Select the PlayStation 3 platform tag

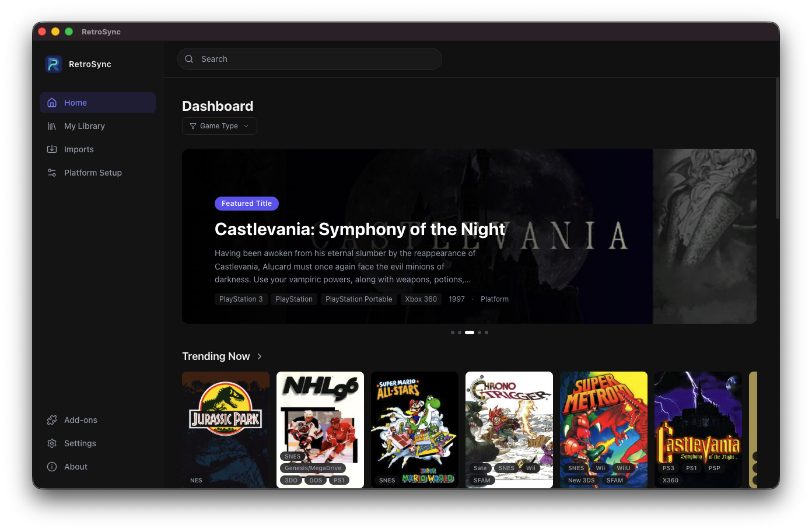pyautogui.click(x=241, y=299)
